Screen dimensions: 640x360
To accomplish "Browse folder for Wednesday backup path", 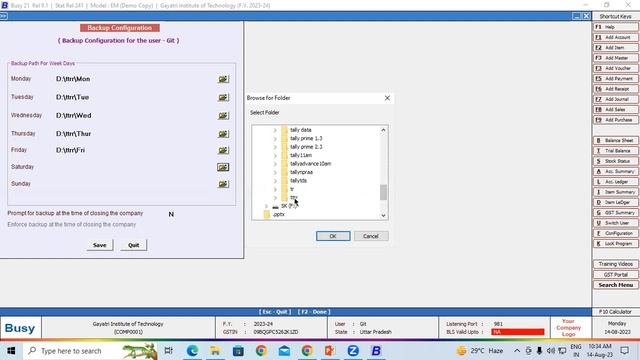I will click(x=223, y=116).
